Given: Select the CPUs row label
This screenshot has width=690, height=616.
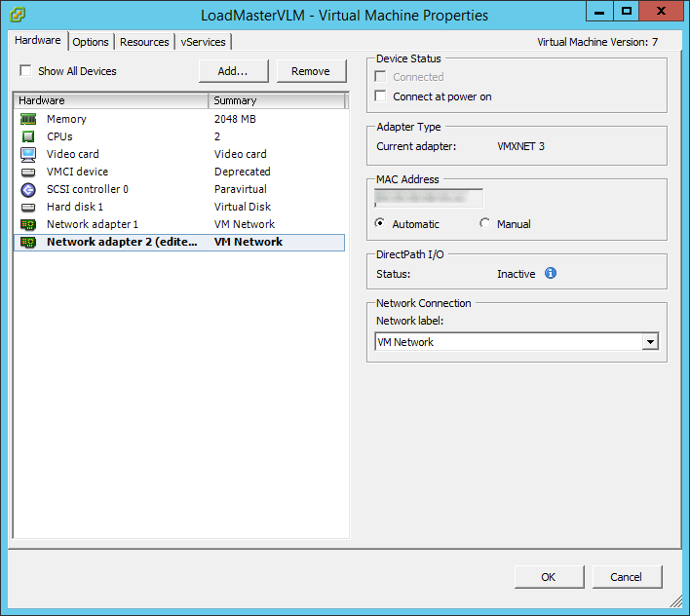Looking at the screenshot, I should [x=59, y=136].
